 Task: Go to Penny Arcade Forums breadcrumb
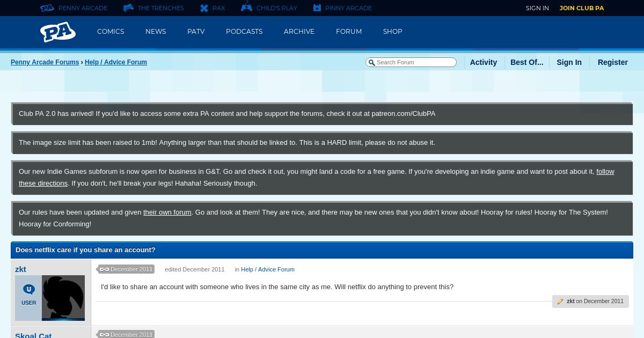(x=45, y=62)
